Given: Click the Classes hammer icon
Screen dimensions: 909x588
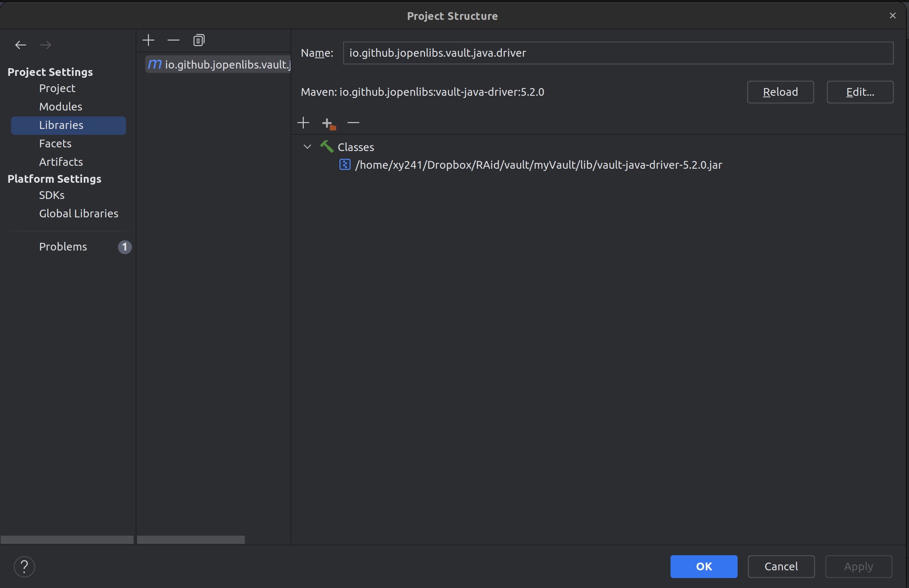Looking at the screenshot, I should [x=327, y=147].
